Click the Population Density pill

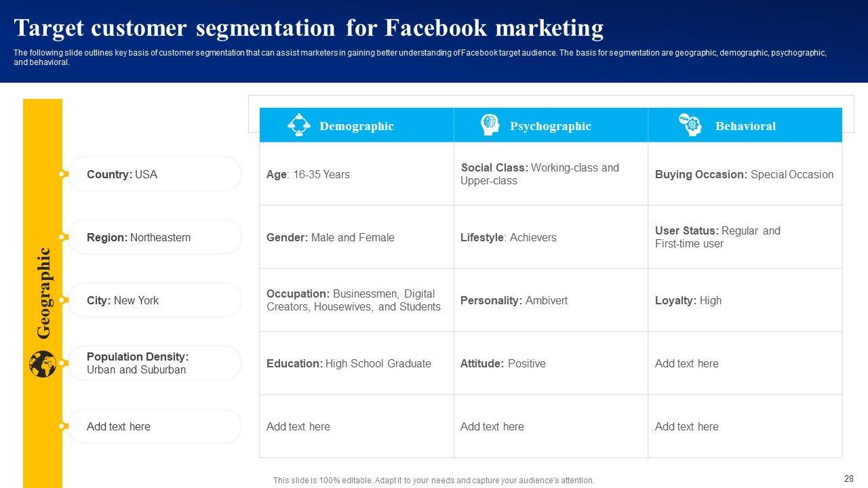tap(155, 363)
